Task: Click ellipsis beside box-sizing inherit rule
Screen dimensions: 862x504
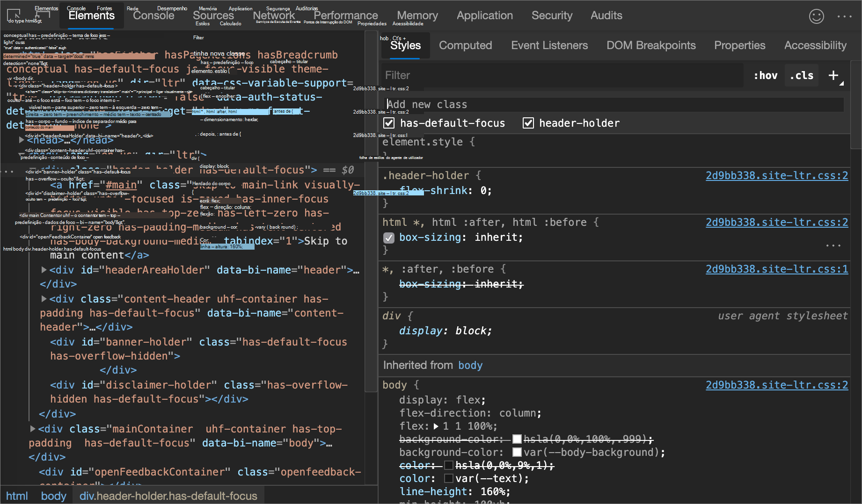Action: [x=833, y=245]
